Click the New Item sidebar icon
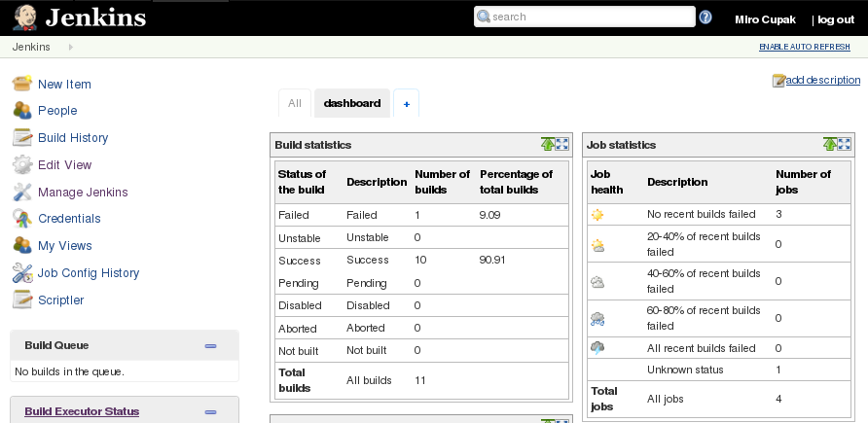Image resolution: width=868 pixels, height=423 pixels. (x=22, y=84)
